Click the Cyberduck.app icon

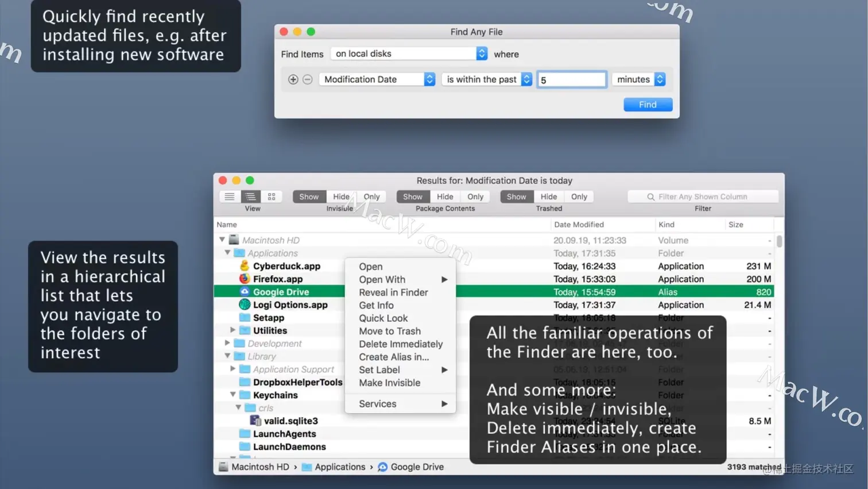[x=245, y=266]
